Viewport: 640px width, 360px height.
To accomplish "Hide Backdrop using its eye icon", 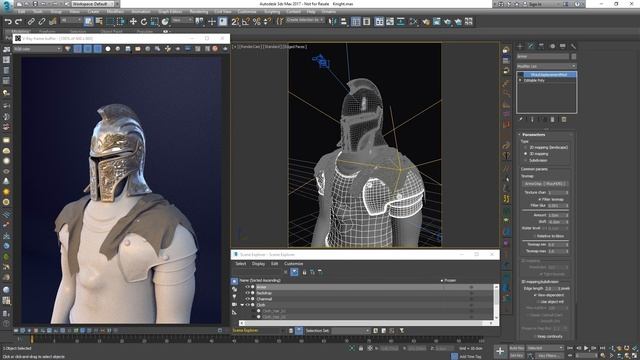I will click(247, 293).
